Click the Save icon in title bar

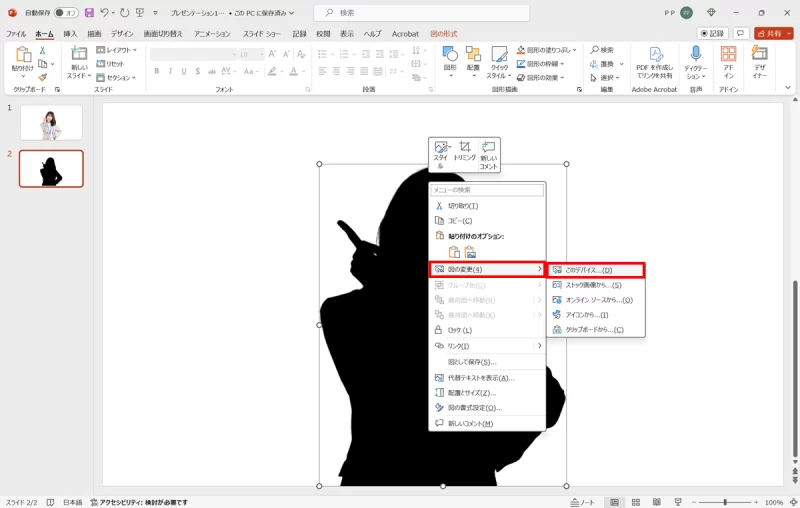[x=89, y=12]
